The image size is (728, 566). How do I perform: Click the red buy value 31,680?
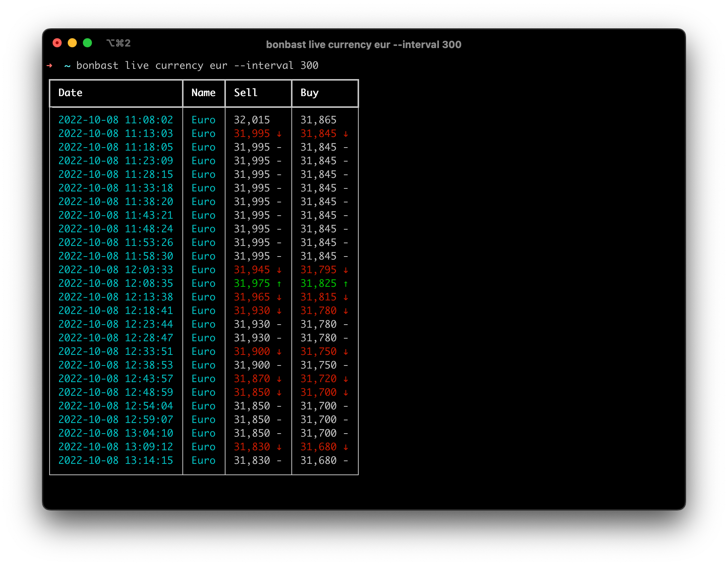[x=319, y=447]
